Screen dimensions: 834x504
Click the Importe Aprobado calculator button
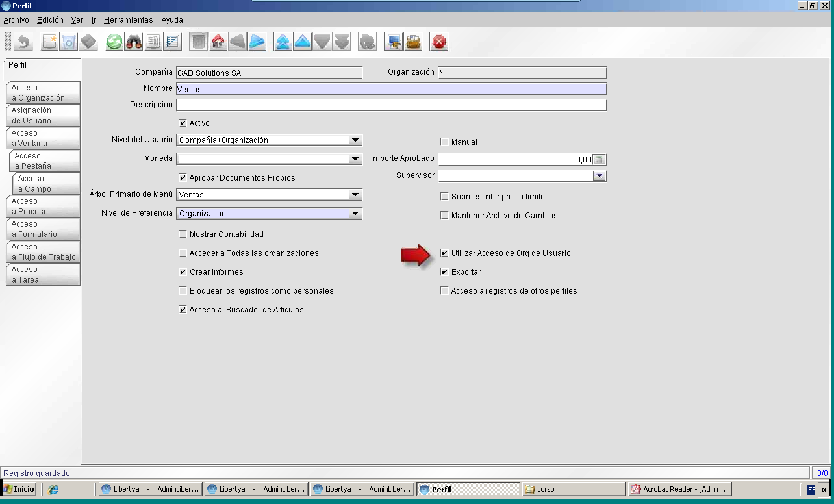(599, 159)
